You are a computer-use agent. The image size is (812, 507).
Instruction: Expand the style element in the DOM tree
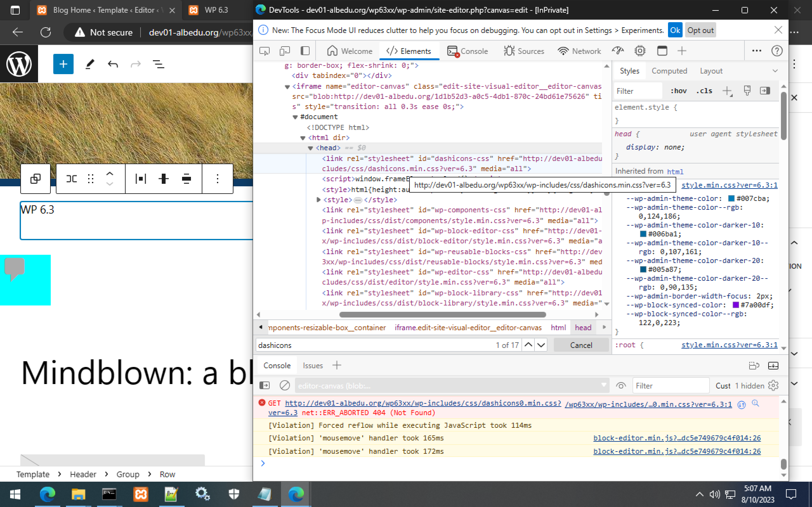point(318,200)
